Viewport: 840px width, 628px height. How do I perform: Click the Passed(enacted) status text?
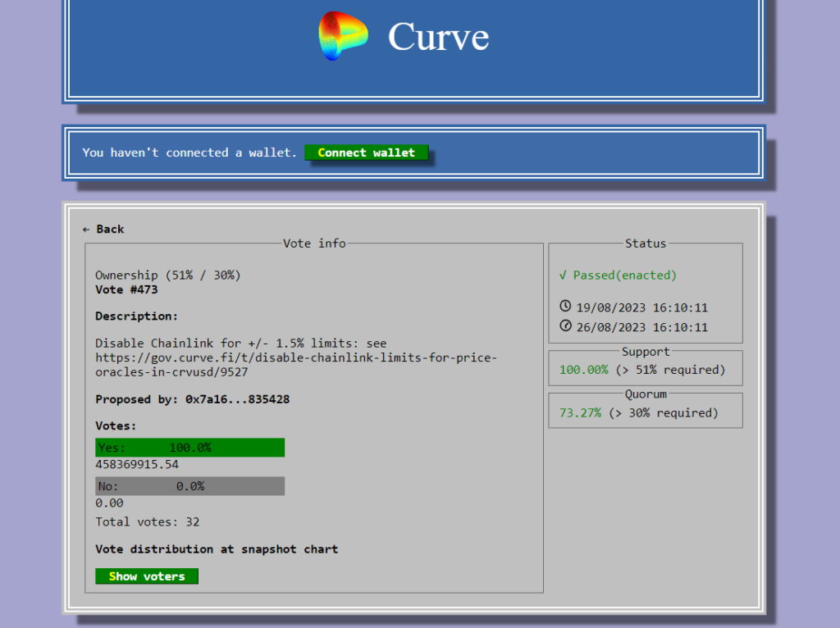(624, 275)
